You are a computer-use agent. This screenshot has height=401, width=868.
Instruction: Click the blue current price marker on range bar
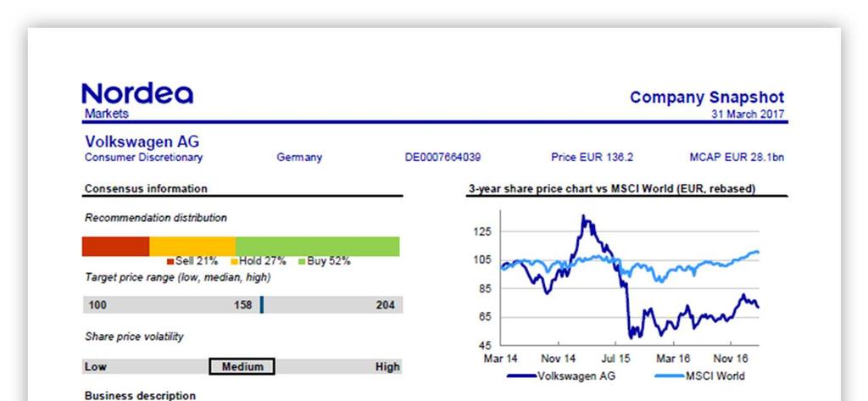262,304
